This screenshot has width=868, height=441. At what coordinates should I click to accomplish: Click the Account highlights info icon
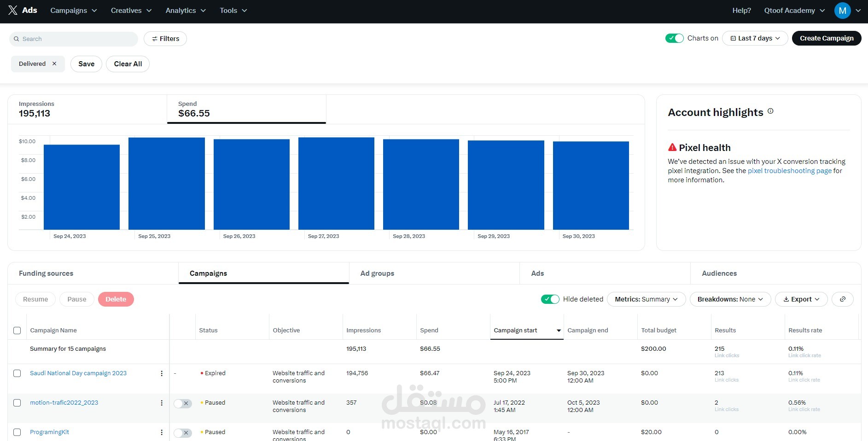(770, 111)
